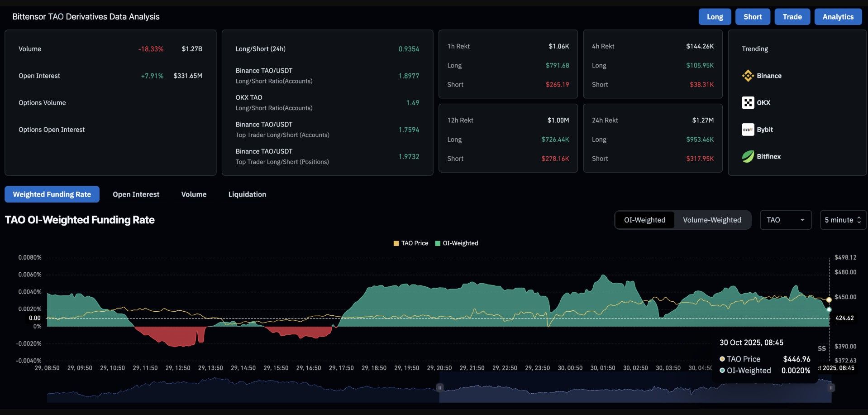Image resolution: width=868 pixels, height=415 pixels.
Task: Click the Bybit logo icon
Action: pyautogui.click(x=748, y=130)
